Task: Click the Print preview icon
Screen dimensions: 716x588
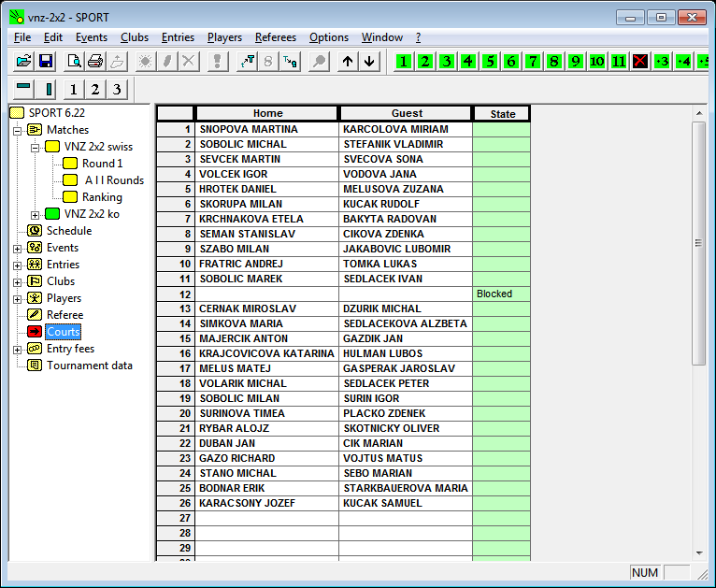Action: point(73,62)
